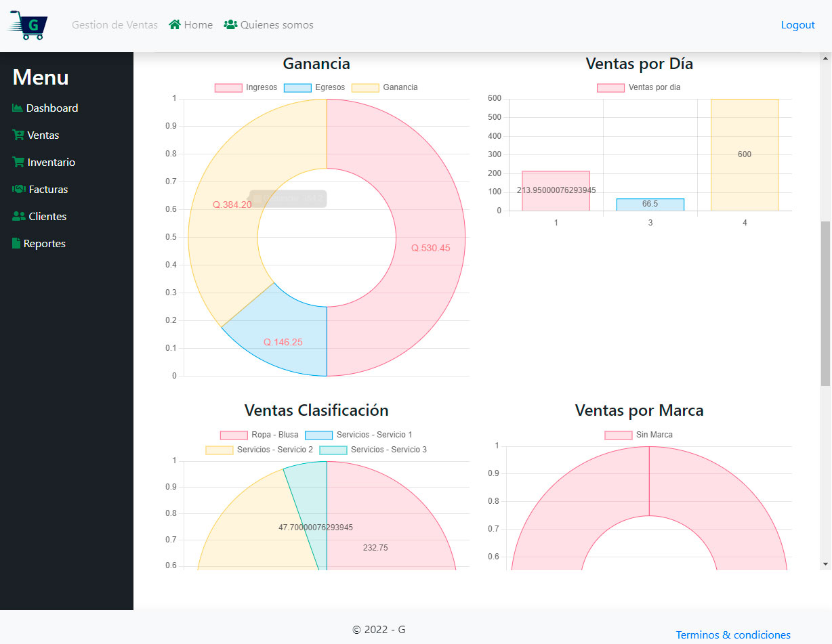
Task: Click the house icon beside Home
Action: point(175,24)
